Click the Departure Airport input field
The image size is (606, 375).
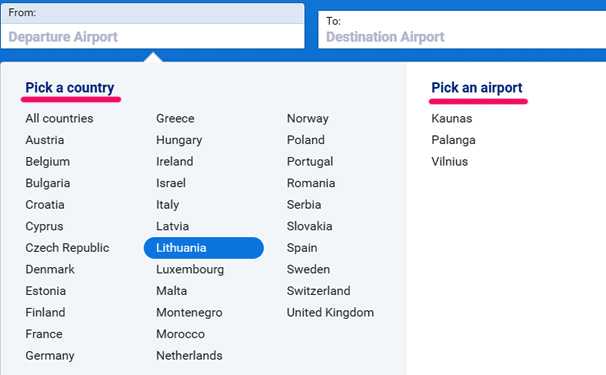coord(152,26)
